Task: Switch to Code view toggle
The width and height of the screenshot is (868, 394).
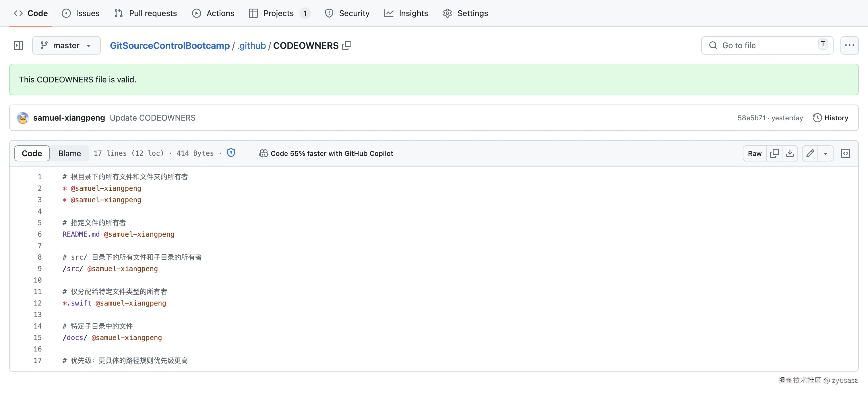Action: pos(32,153)
